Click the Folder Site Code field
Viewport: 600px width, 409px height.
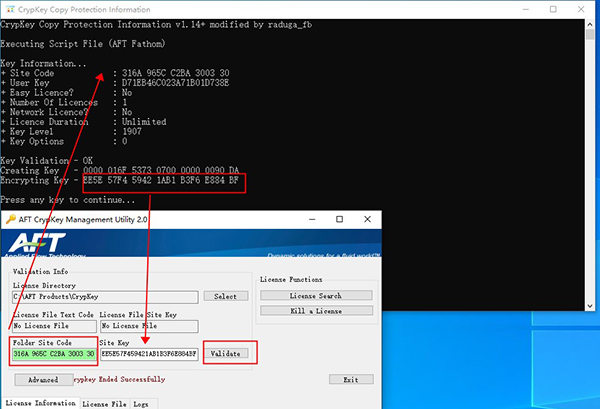tap(54, 354)
